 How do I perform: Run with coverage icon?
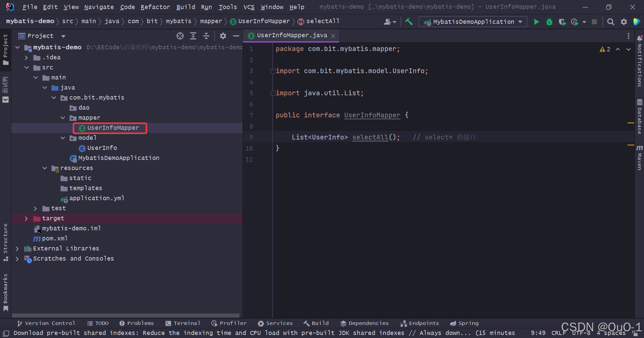coord(562,22)
